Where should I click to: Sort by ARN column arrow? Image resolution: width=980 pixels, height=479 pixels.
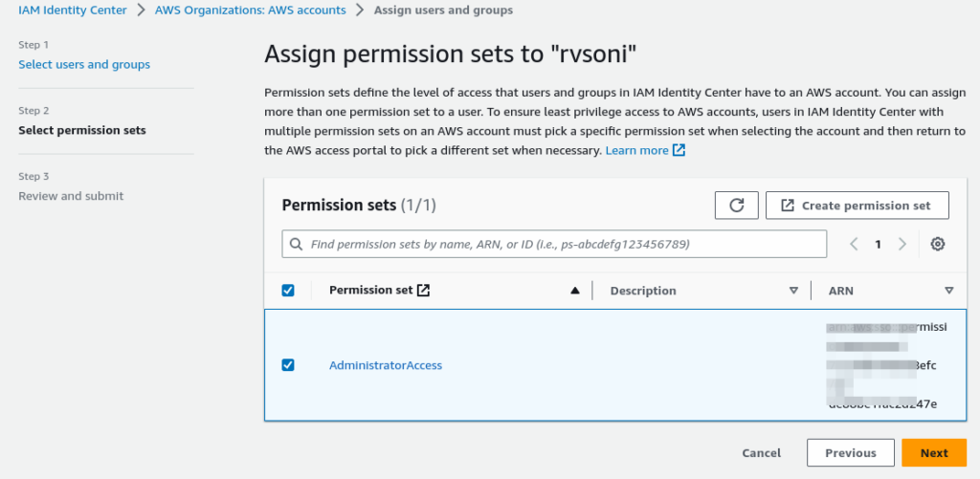click(948, 291)
